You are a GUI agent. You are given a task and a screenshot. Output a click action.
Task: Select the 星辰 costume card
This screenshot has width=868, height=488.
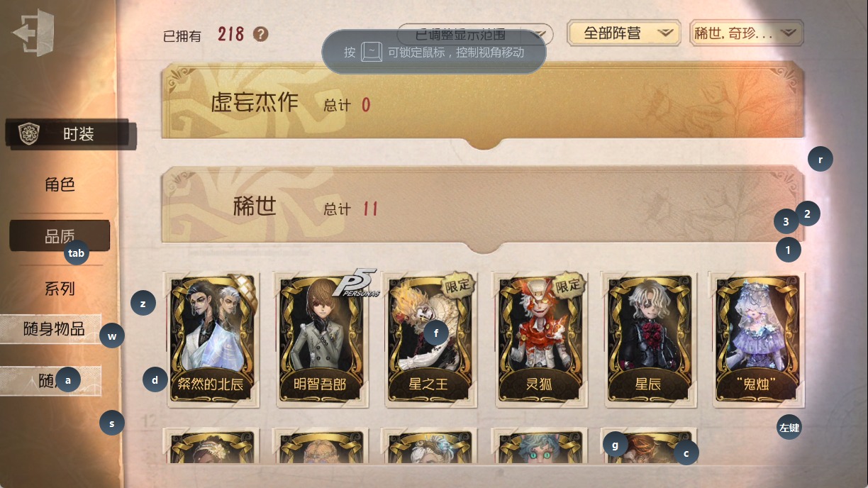point(647,339)
